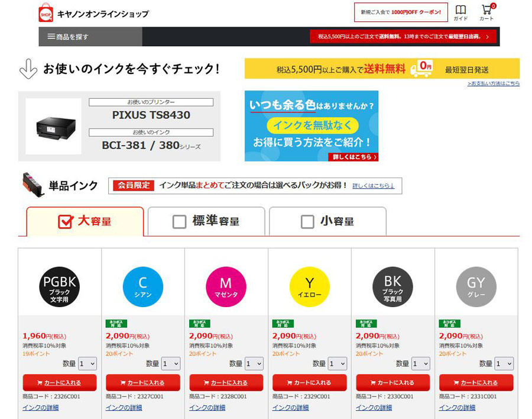The image size is (532, 419).
Task: Select the BK photo black ink circle
Action: point(392,286)
